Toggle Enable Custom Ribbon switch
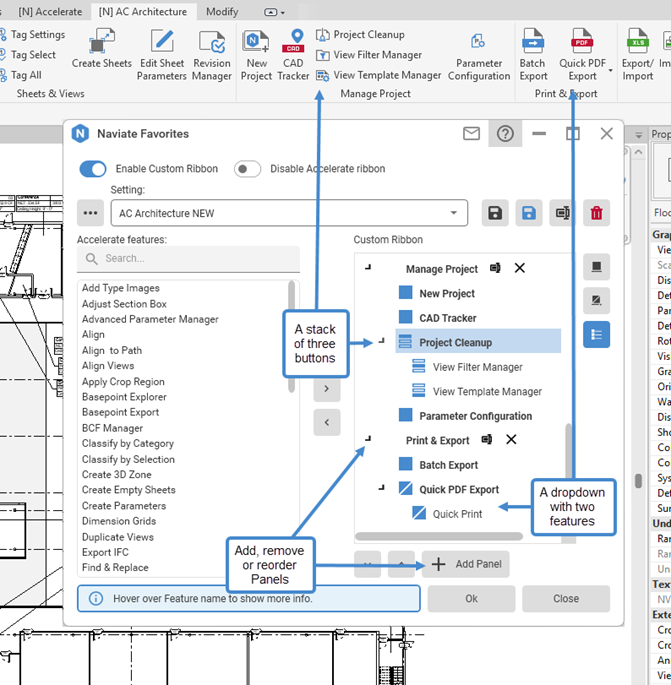Image resolution: width=671 pixels, height=685 pixels. click(93, 169)
